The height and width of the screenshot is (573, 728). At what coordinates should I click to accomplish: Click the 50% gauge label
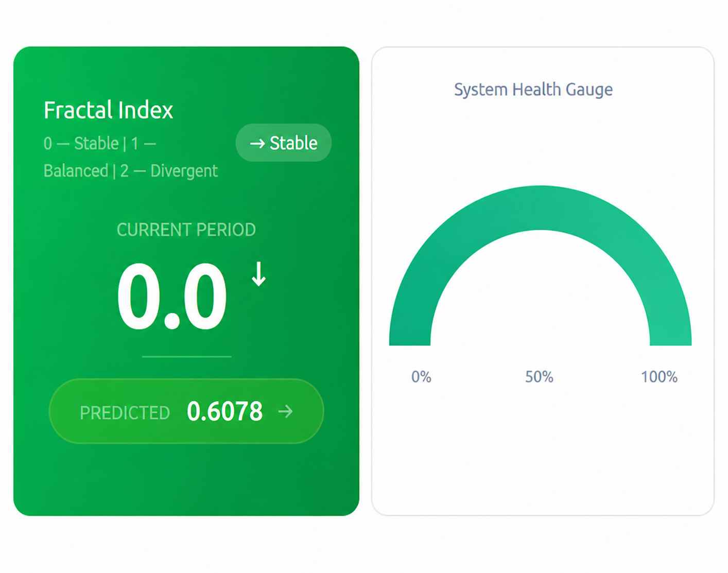coord(539,377)
